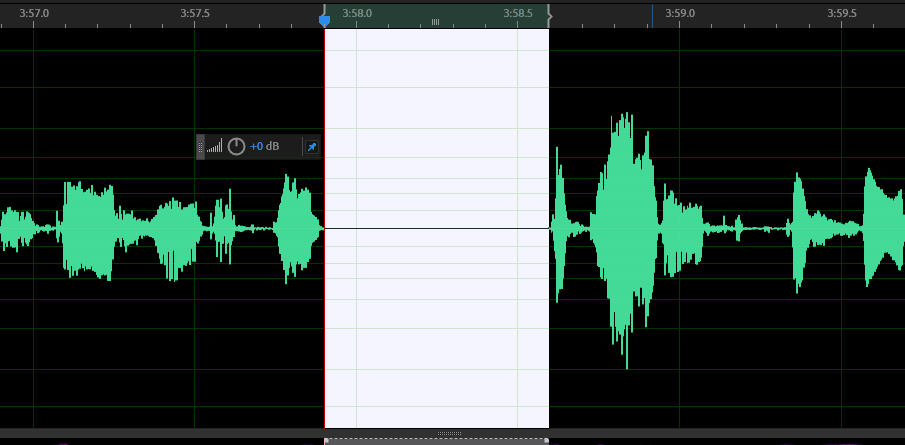Viewport: 905px width, 445px height.
Task: Click the 3:58.0 time label
Action: 357,13
